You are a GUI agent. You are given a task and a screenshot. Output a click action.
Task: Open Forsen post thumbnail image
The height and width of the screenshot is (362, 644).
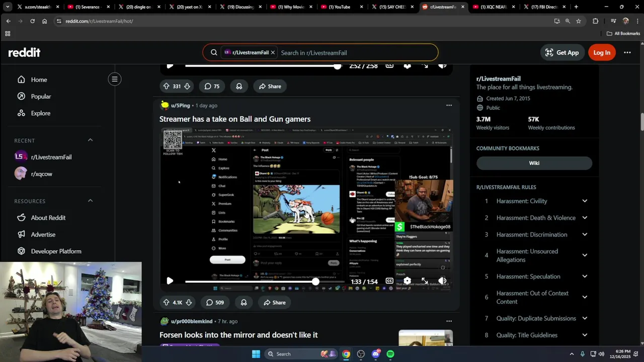click(x=426, y=338)
